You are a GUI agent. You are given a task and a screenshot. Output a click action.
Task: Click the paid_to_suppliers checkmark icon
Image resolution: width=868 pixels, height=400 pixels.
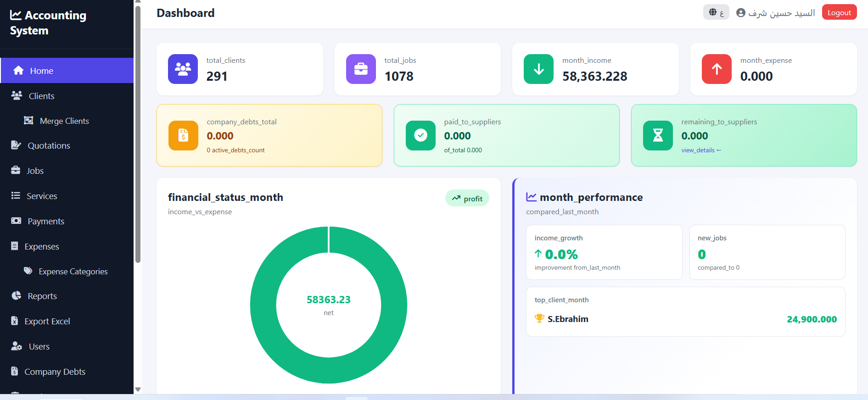coord(420,135)
